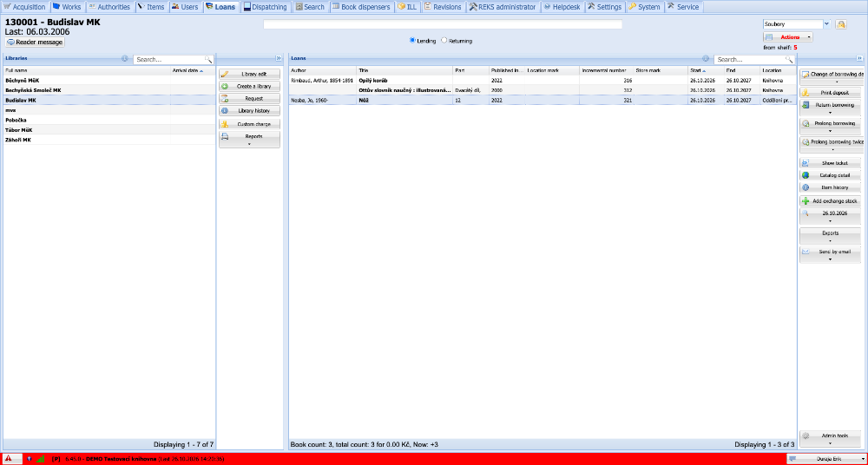Select the Opilý koráb loan row
868x465 pixels.
point(542,81)
